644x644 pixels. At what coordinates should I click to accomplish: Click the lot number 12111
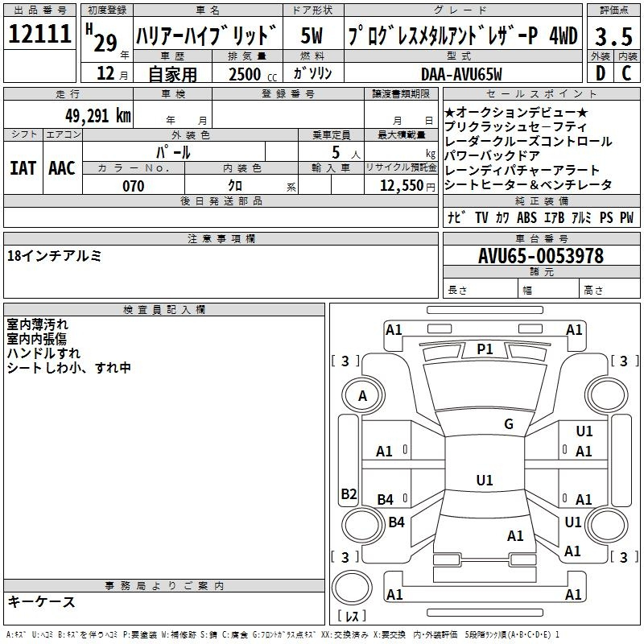click(x=39, y=34)
